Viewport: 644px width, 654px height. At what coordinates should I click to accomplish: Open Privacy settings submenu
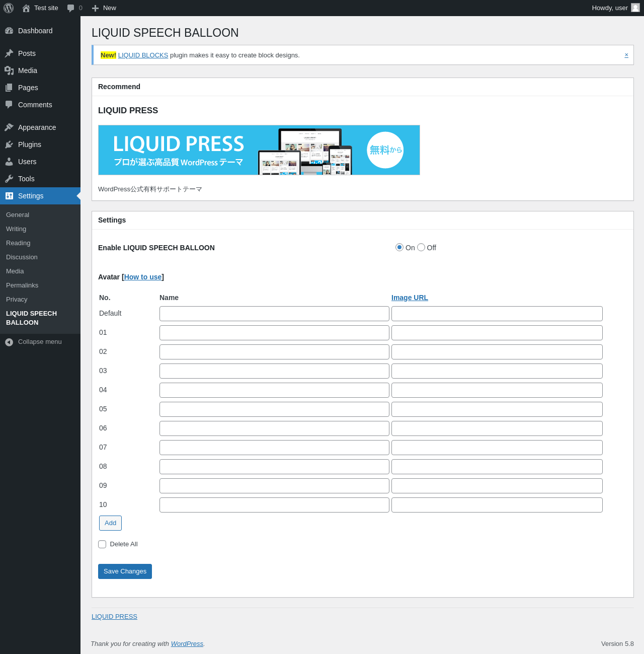pyautogui.click(x=17, y=300)
